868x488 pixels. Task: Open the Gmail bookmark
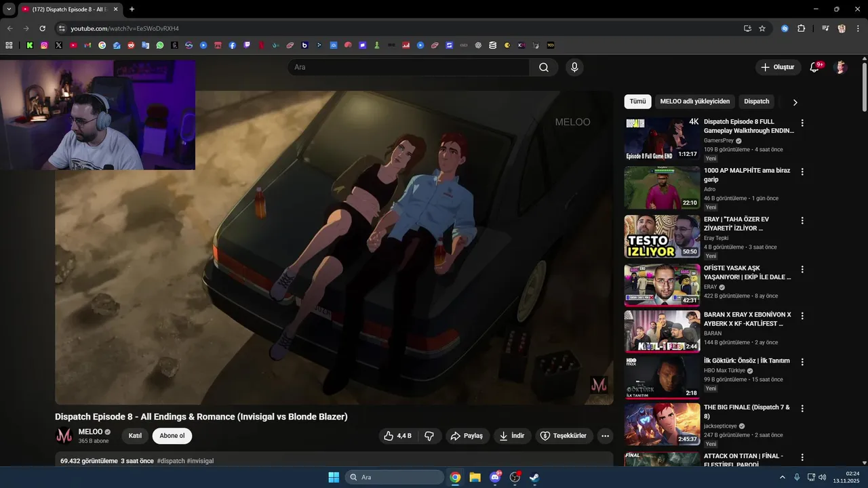(87, 45)
